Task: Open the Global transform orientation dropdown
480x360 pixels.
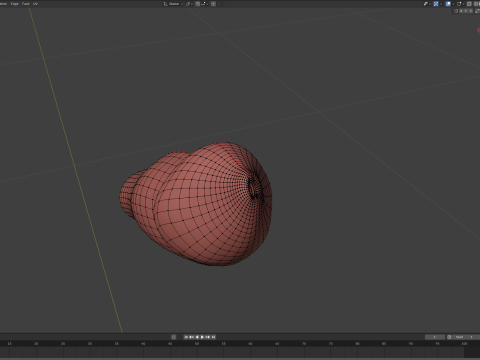Action: point(173,4)
